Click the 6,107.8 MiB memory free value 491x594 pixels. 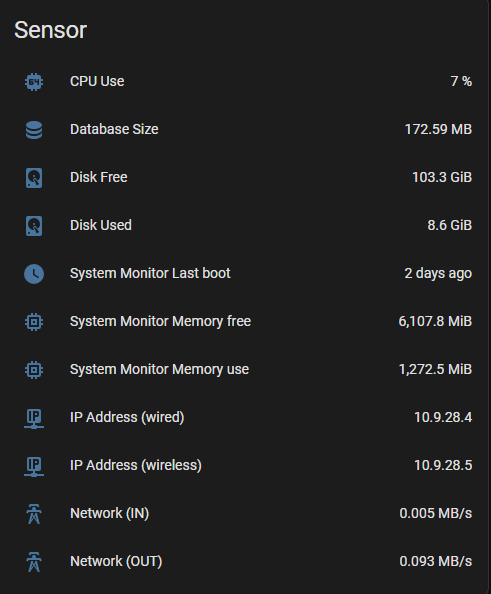point(435,322)
